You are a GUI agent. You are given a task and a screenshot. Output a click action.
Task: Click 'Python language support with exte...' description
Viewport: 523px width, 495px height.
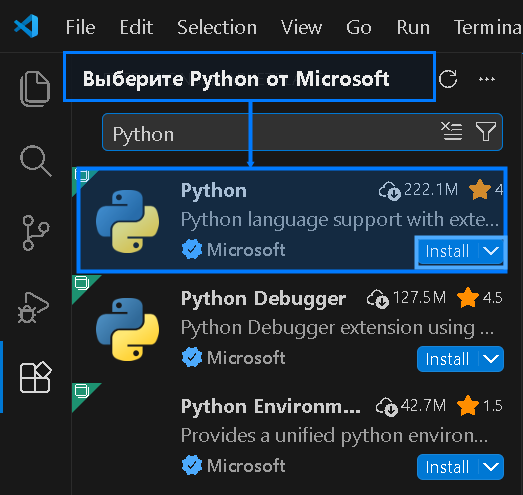coord(340,220)
